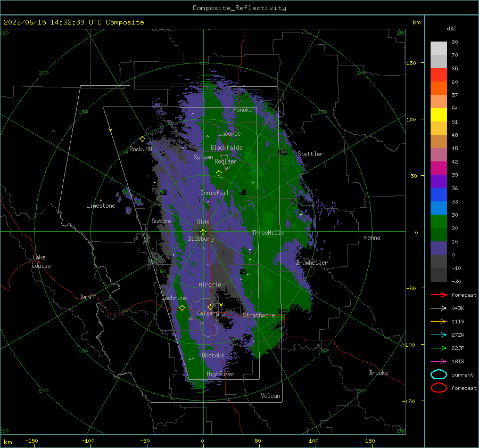Click yellow diamond marker just above Calgary label
The width and height of the screenshot is (479, 448).
(210, 307)
